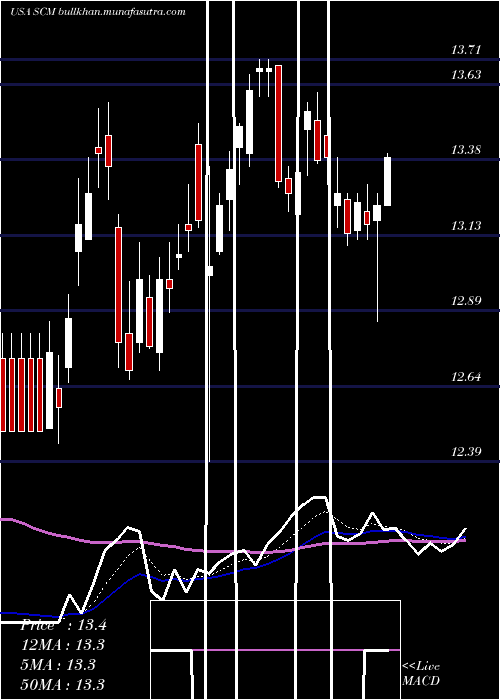Click the Price : 13.4 readout

63,625
